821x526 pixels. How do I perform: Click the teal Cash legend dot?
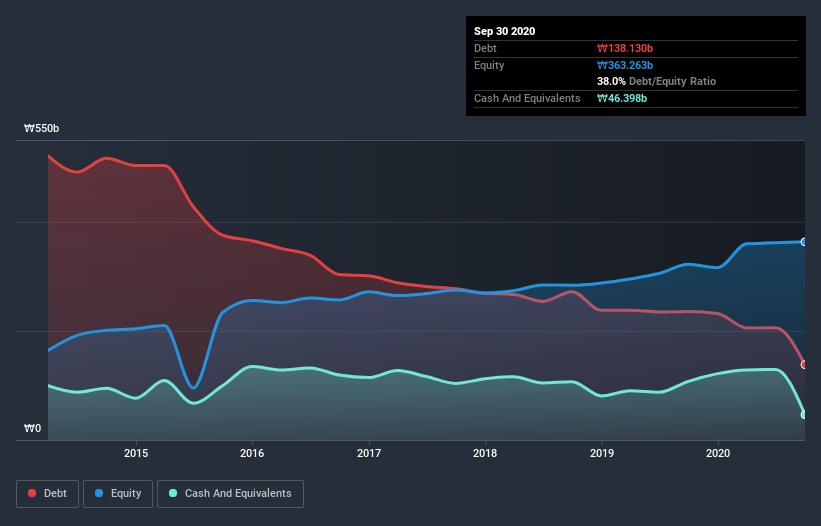tap(173, 493)
